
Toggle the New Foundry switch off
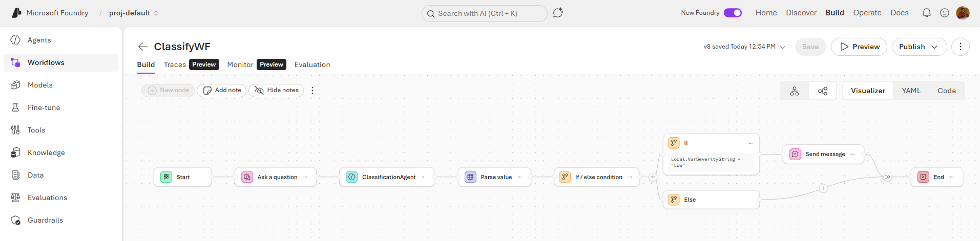[733, 13]
